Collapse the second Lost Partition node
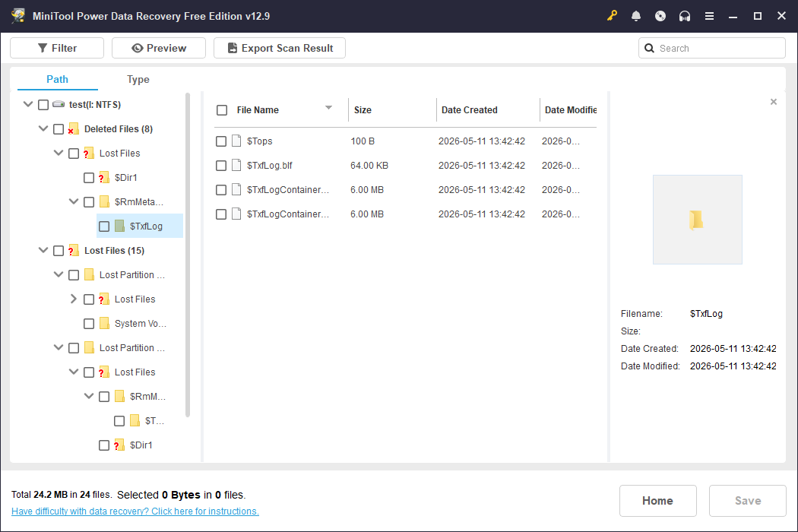 coord(59,347)
